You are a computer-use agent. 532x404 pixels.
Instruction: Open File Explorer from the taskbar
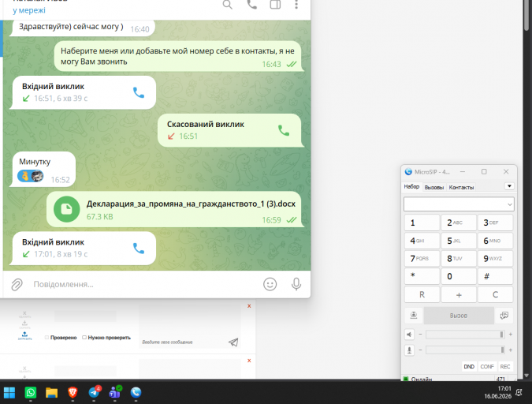coord(51,392)
